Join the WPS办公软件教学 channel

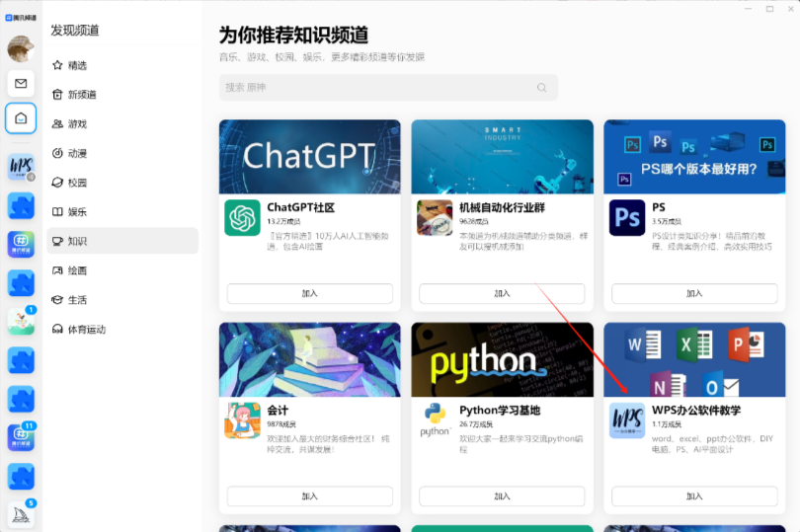694,496
